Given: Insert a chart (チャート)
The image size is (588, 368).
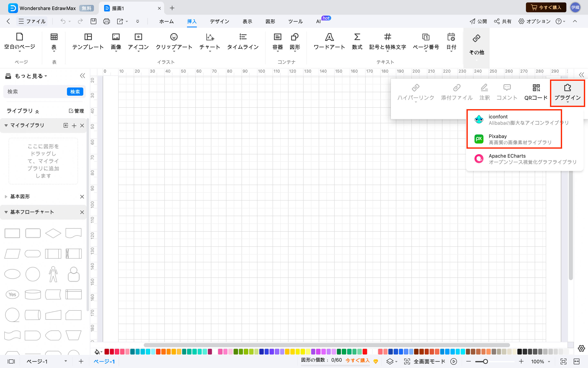Looking at the screenshot, I should point(210,42).
